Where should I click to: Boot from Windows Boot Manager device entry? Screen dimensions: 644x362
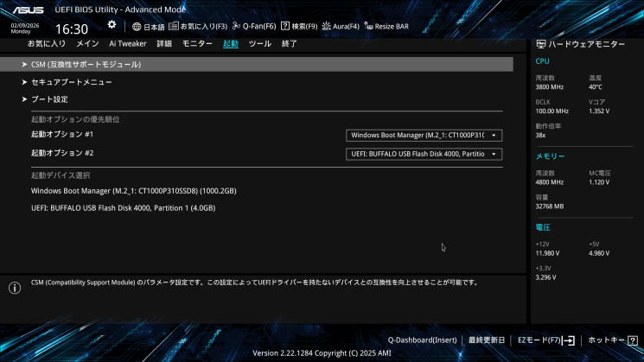(x=133, y=190)
